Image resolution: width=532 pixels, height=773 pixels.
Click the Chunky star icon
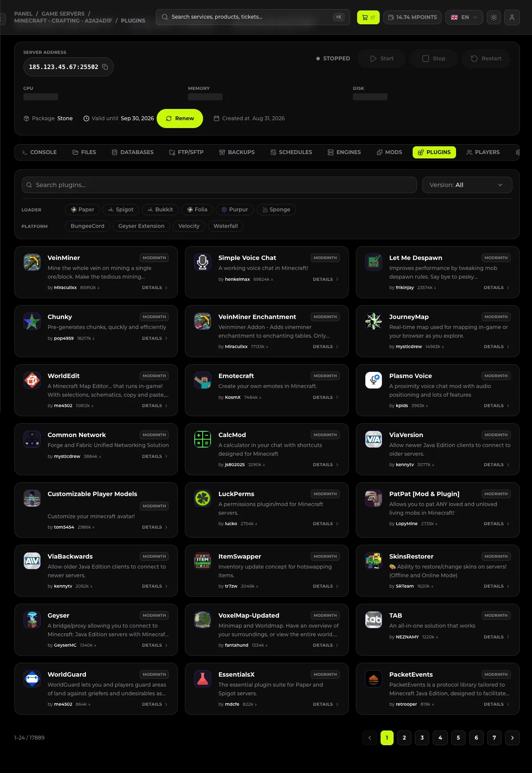tap(32, 321)
